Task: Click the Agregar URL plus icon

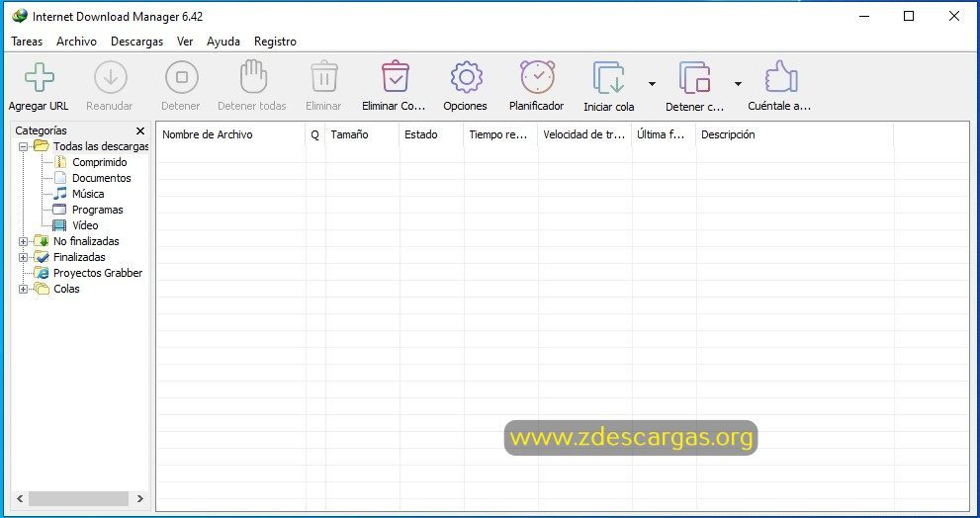Action: tap(40, 77)
